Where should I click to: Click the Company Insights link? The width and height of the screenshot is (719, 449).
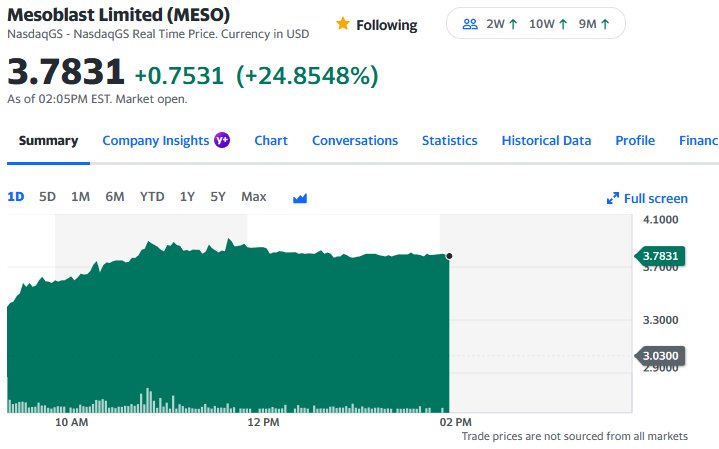click(155, 141)
